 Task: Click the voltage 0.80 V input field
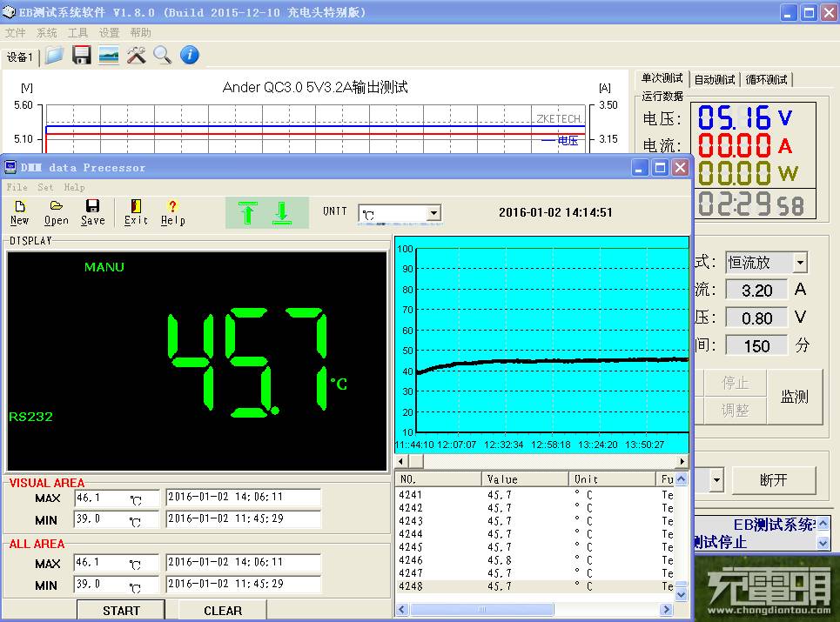point(756,318)
